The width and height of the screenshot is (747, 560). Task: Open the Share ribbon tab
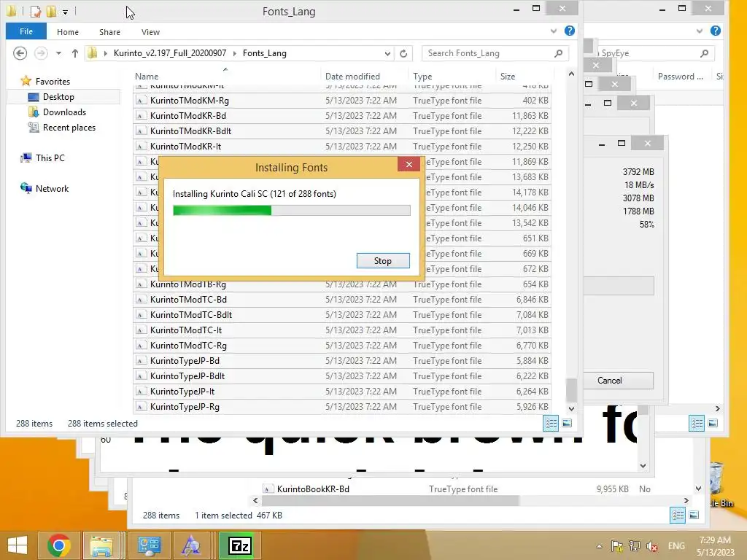point(109,32)
